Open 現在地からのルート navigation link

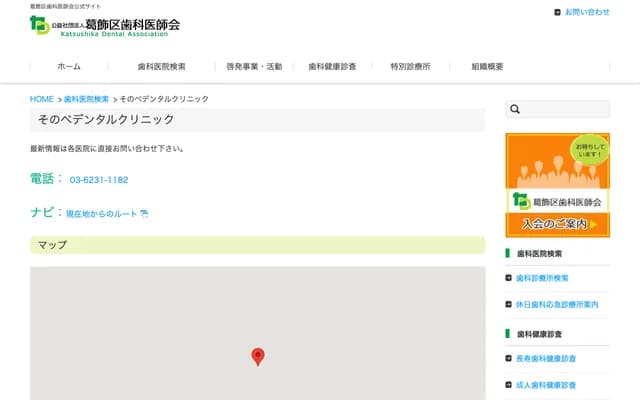(102, 214)
